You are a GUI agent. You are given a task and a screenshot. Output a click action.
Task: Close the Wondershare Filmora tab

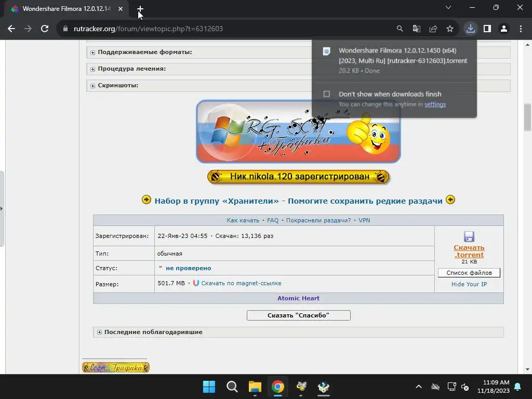121,9
